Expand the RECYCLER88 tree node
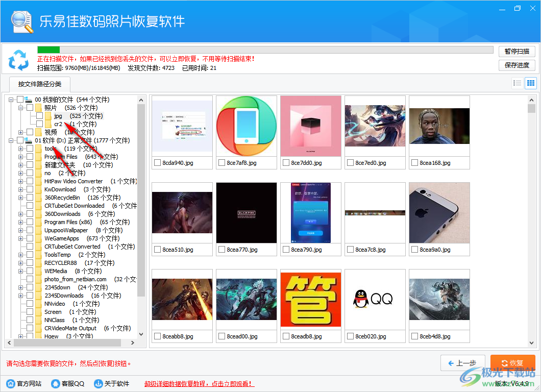Viewport: 541px width, 392px height. coord(21,263)
